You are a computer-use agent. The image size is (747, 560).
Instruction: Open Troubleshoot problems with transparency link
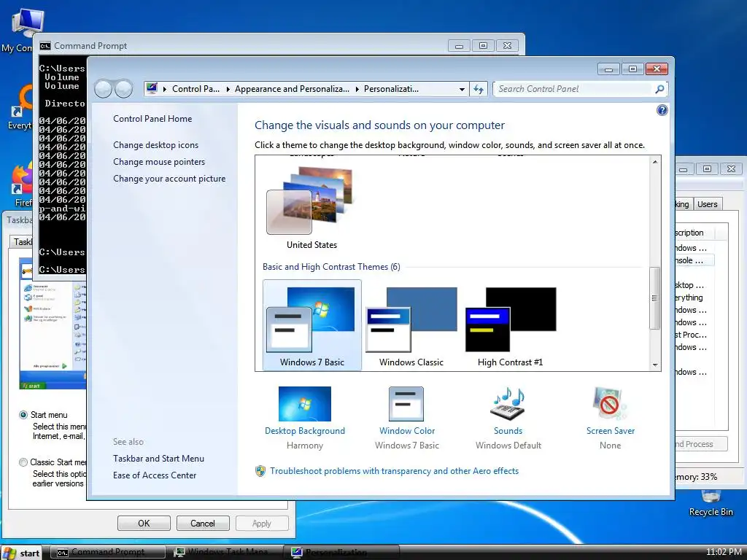point(394,471)
